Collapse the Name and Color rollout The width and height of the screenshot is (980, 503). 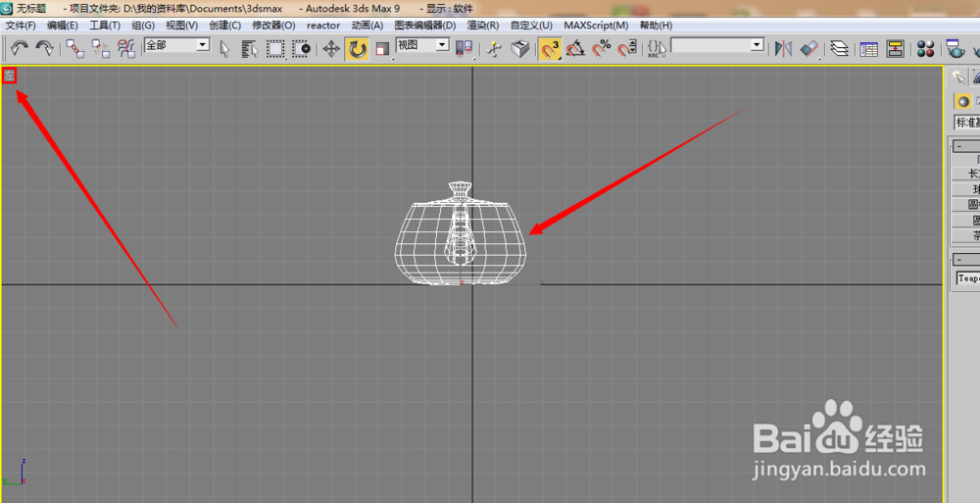pos(966,260)
